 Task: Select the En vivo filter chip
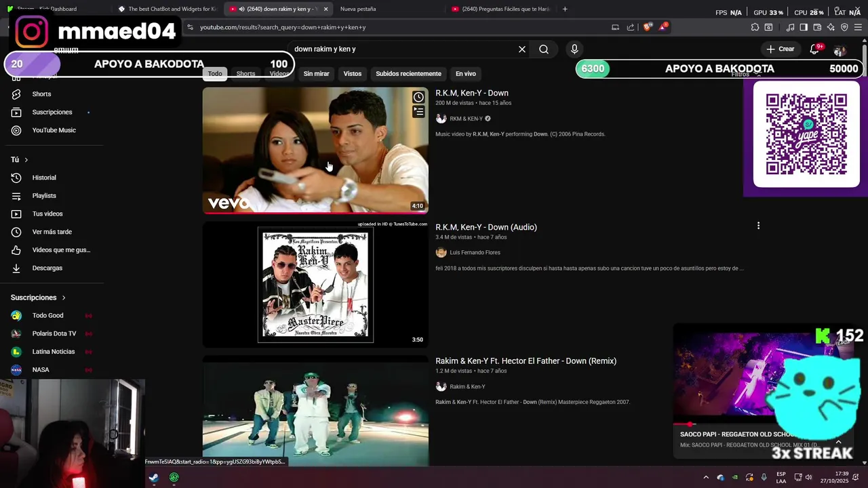465,74
